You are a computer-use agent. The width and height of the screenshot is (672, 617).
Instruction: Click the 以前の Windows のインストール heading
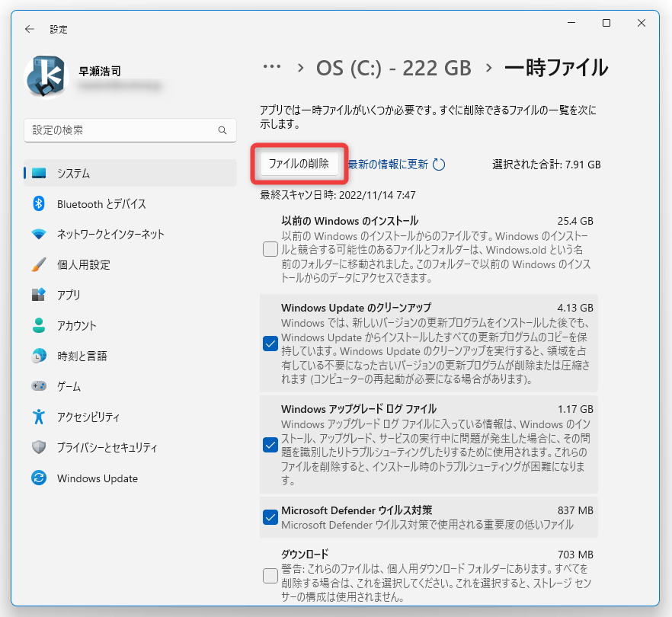point(350,221)
